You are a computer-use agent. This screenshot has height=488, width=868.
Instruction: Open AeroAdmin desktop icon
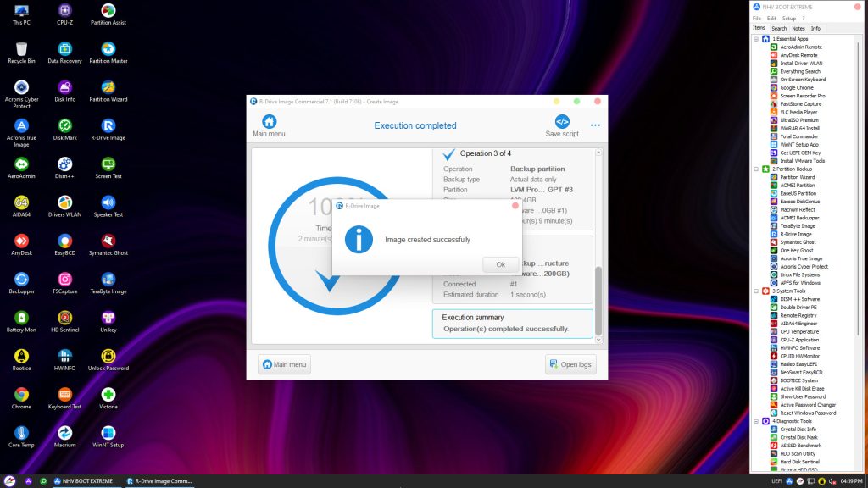tap(21, 169)
